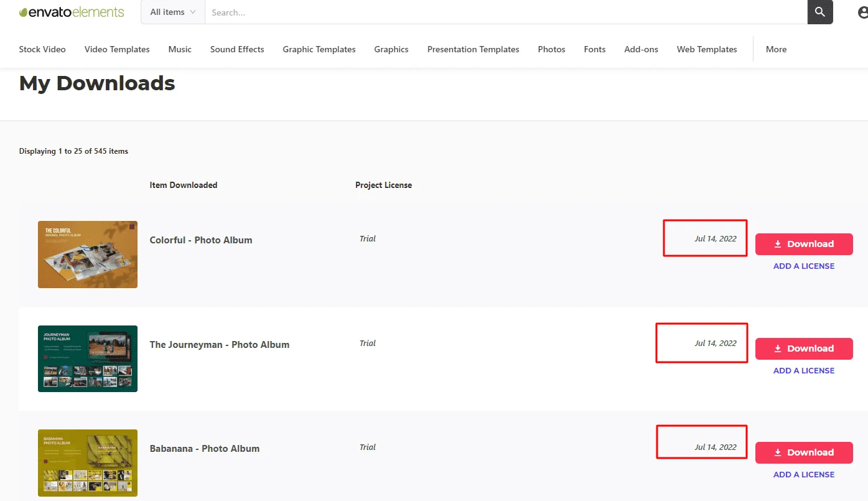Open the Colorful - Photo Album thumbnail
Viewport: 868px width, 501px height.
[x=88, y=255]
